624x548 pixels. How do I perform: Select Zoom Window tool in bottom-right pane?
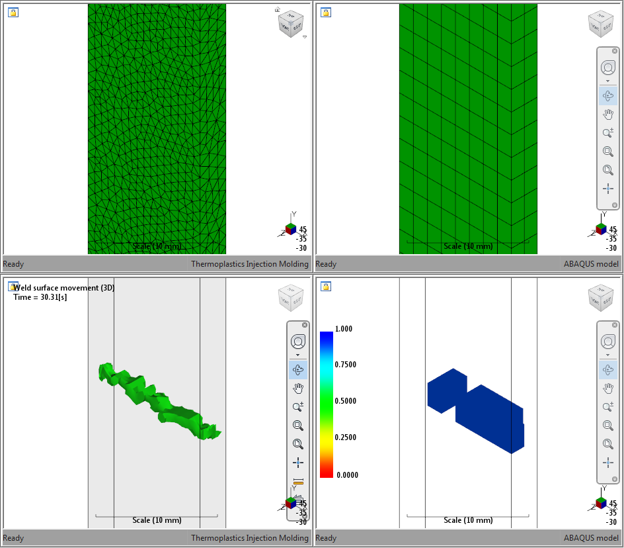(x=608, y=425)
